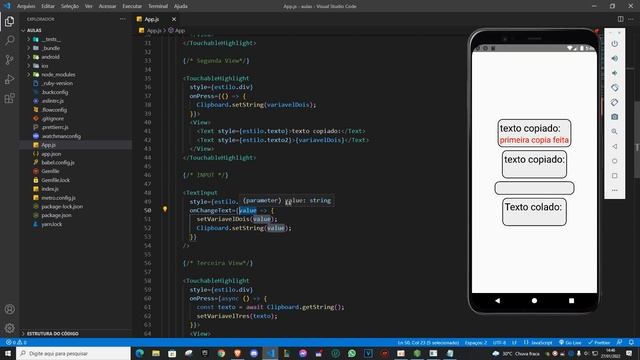
Task: Open the Search view in the activity bar
Action: [9, 40]
